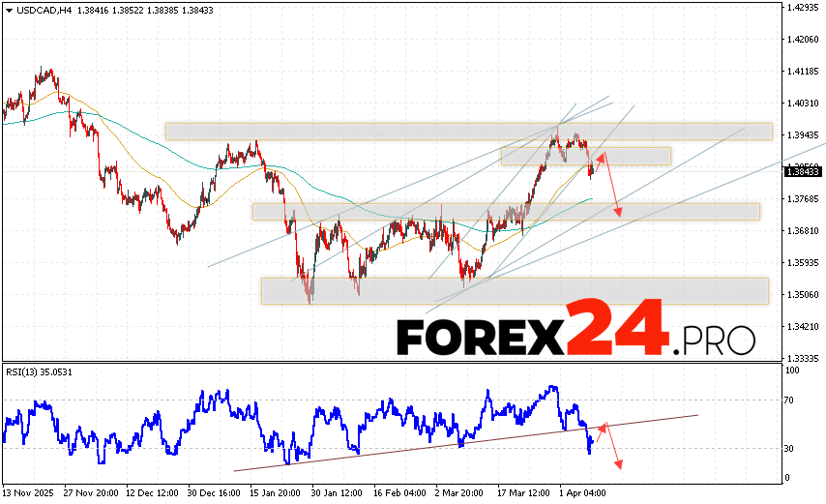This screenshot has height=504, width=826.
Task: Select the 1.37685 price axis label
Action: 803,199
